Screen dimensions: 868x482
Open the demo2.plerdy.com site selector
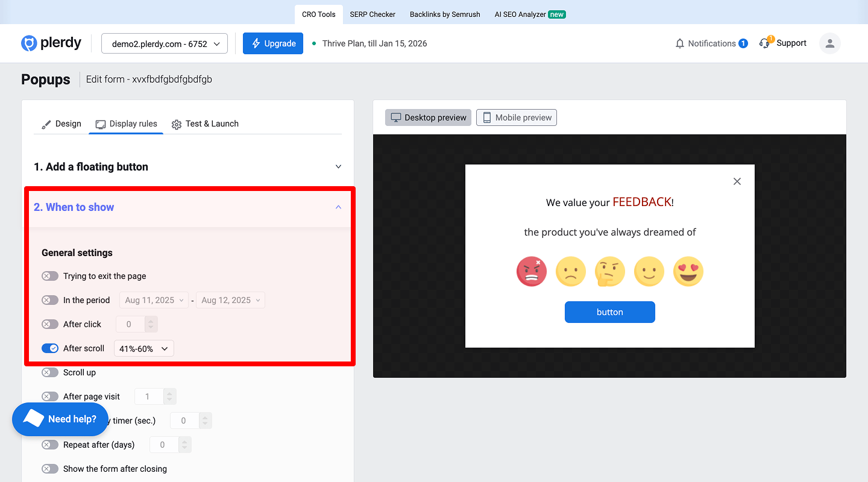(x=164, y=43)
